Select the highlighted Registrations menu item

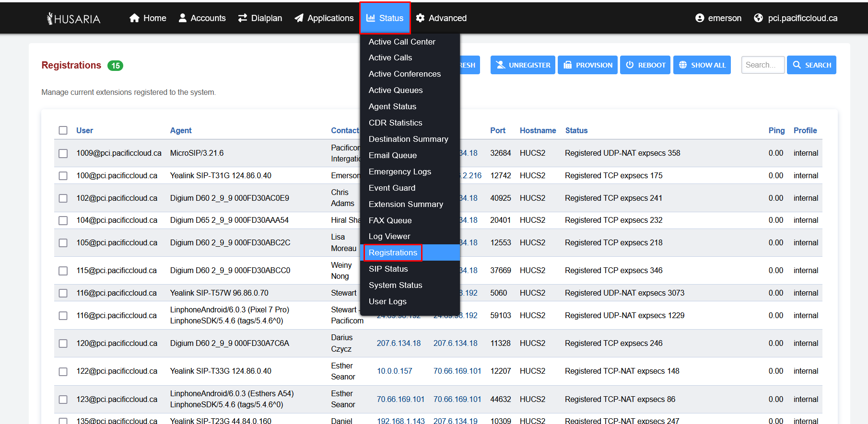(x=410, y=252)
